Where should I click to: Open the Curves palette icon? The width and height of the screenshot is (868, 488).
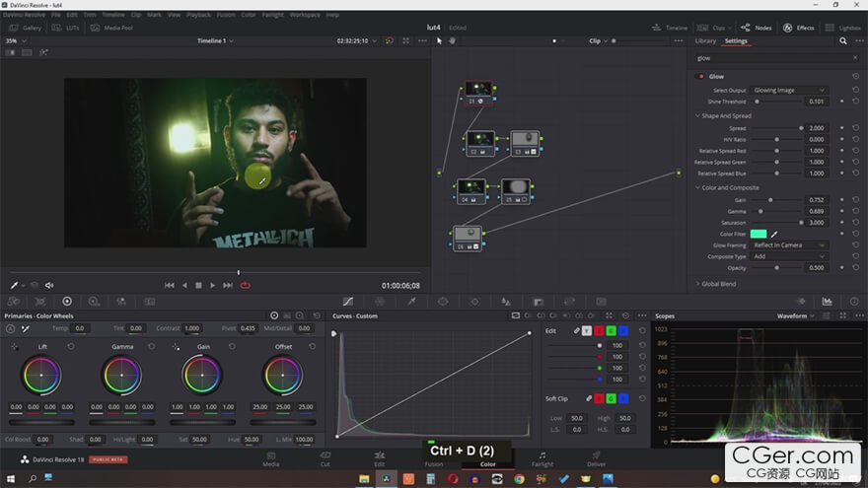coord(347,301)
